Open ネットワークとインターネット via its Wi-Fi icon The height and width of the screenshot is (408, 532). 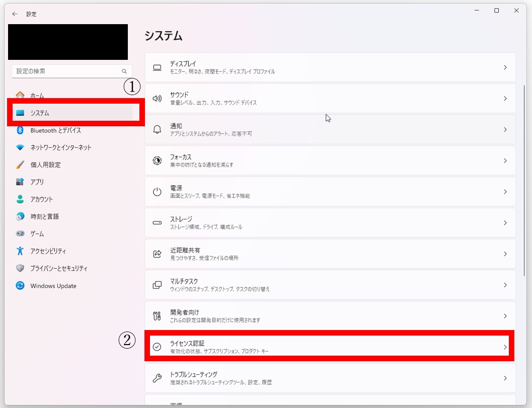click(20, 147)
